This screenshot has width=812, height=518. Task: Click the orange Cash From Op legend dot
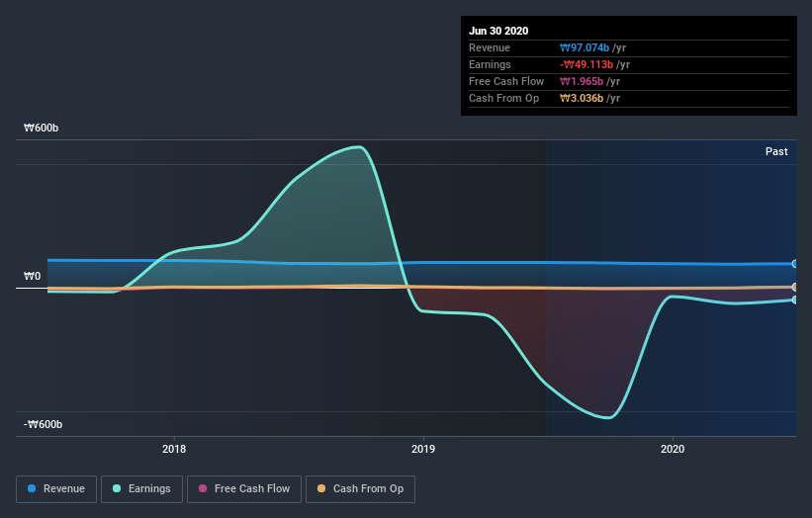coord(321,488)
